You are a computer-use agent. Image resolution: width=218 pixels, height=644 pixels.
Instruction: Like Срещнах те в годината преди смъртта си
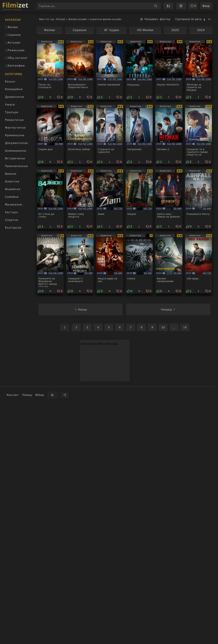189,162
